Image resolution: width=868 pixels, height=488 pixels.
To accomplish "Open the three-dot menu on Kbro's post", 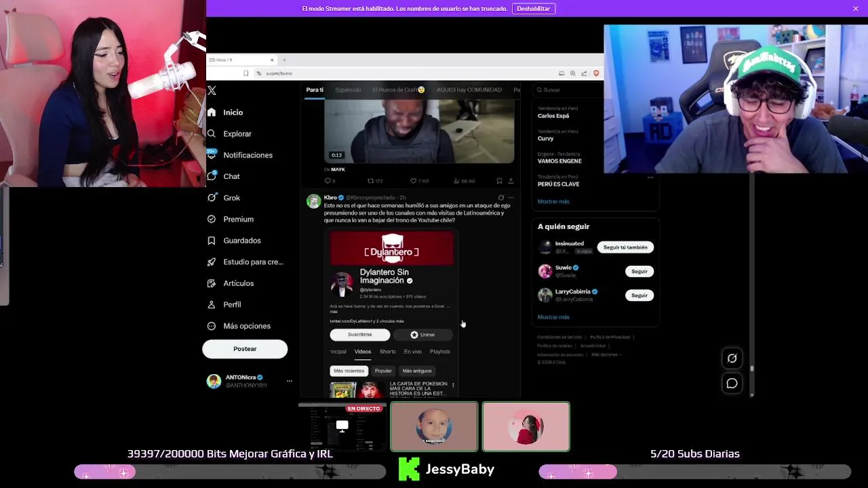I will [511, 197].
